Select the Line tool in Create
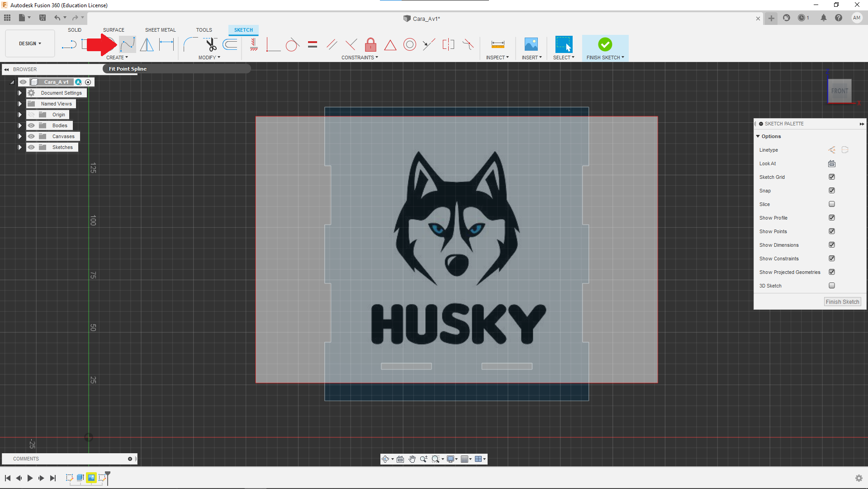Image resolution: width=868 pixels, height=489 pixels. click(69, 44)
